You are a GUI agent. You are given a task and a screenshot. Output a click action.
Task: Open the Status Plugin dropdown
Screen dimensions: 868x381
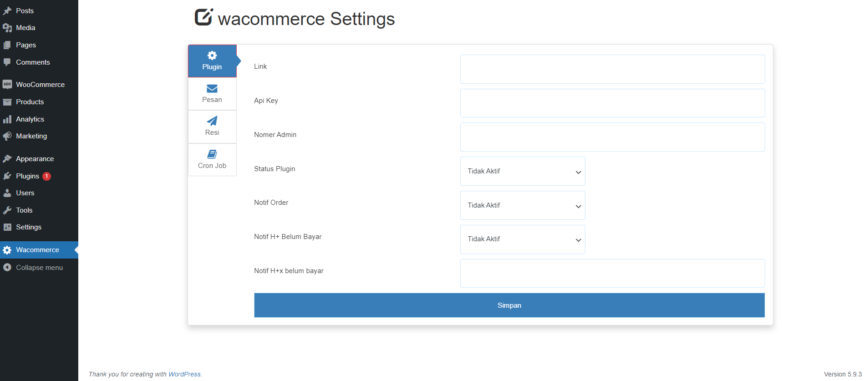(x=522, y=171)
